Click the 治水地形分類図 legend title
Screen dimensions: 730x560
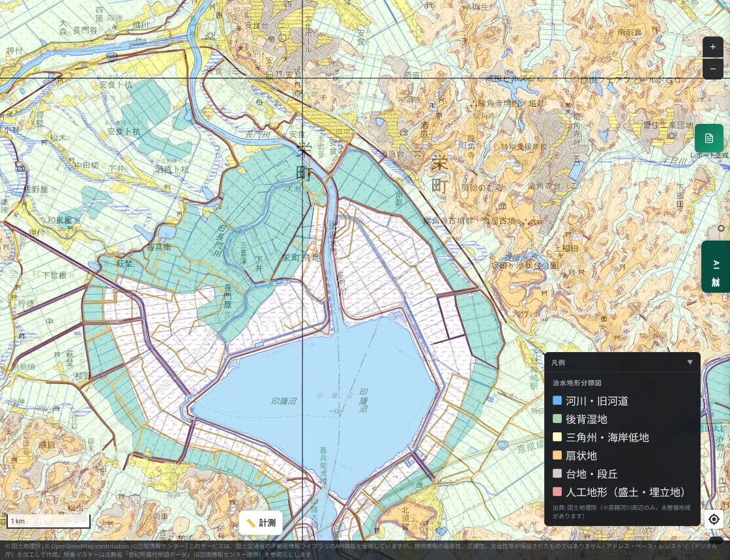pyautogui.click(x=577, y=383)
